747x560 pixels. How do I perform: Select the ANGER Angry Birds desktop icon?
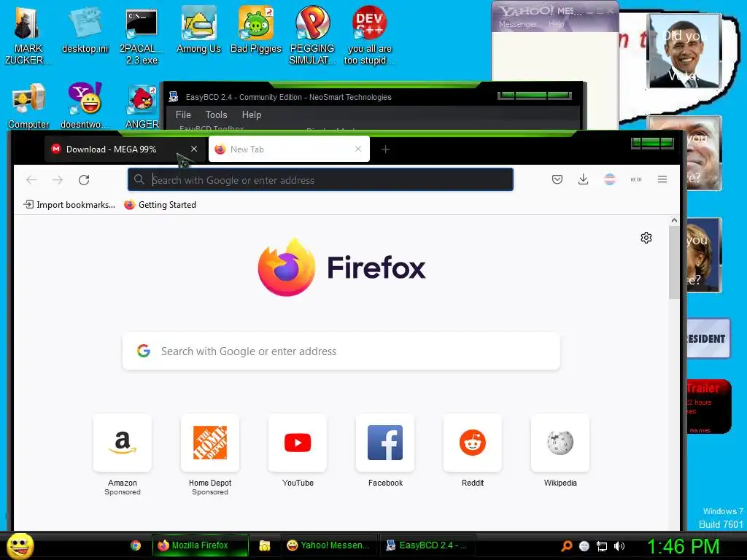coord(142,106)
